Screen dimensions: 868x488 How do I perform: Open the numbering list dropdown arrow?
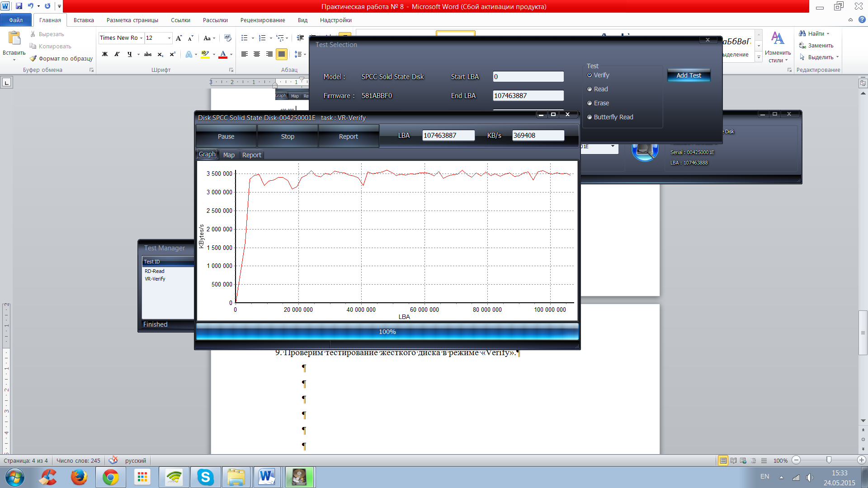[x=271, y=38]
